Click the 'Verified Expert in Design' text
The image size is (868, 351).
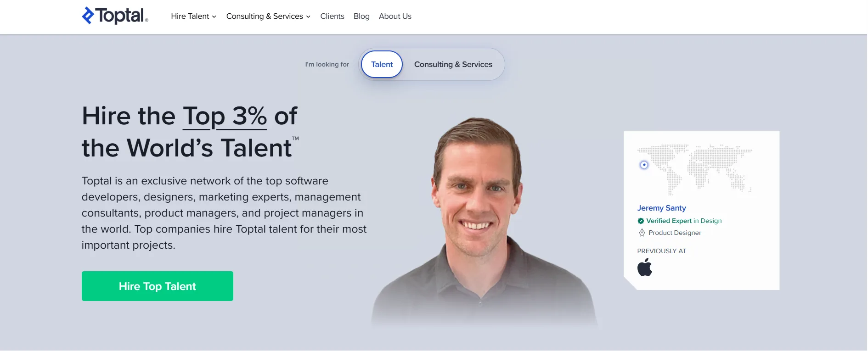point(684,221)
